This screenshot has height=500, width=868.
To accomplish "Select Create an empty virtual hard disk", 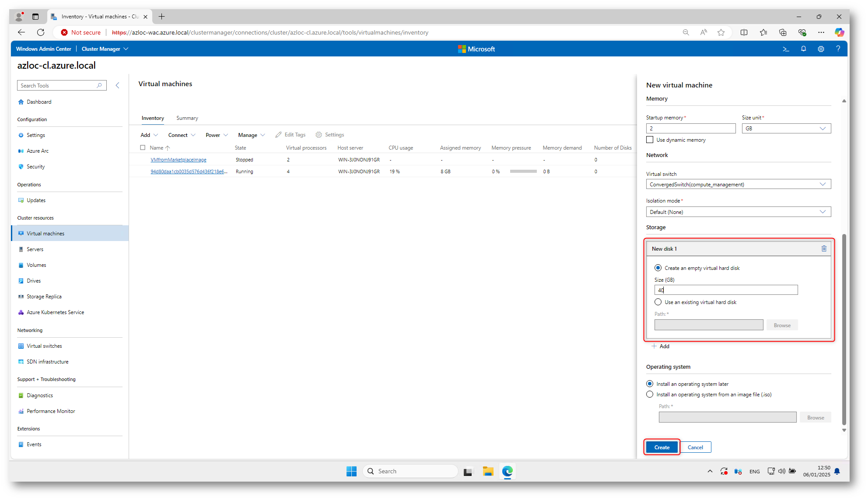I will (658, 268).
